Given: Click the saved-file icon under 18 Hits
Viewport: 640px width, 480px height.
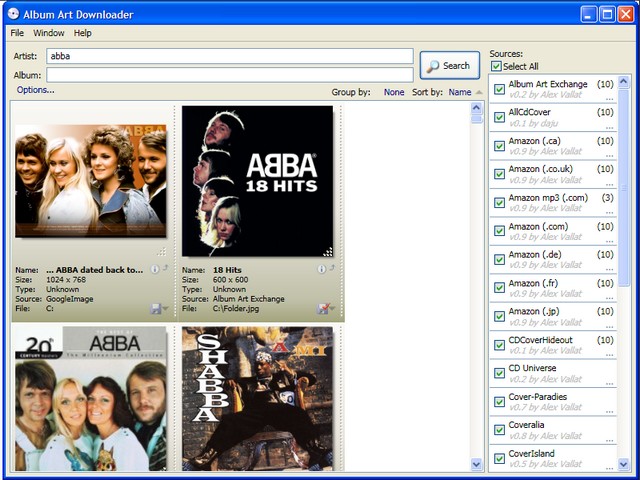Looking at the screenshot, I should pyautogui.click(x=322, y=309).
